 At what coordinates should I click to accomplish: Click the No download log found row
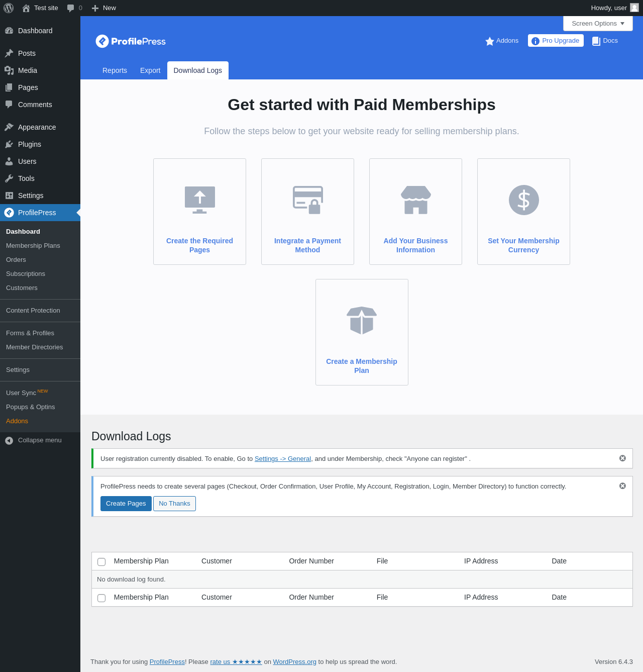point(362,580)
